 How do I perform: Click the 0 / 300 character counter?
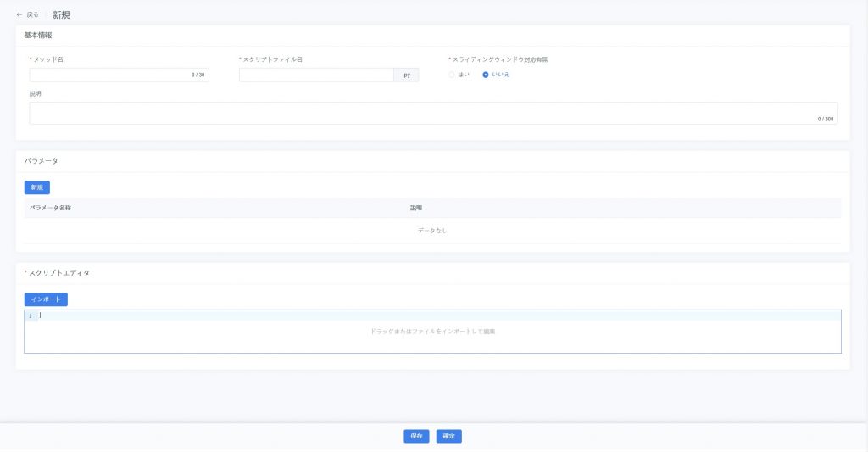pos(825,119)
